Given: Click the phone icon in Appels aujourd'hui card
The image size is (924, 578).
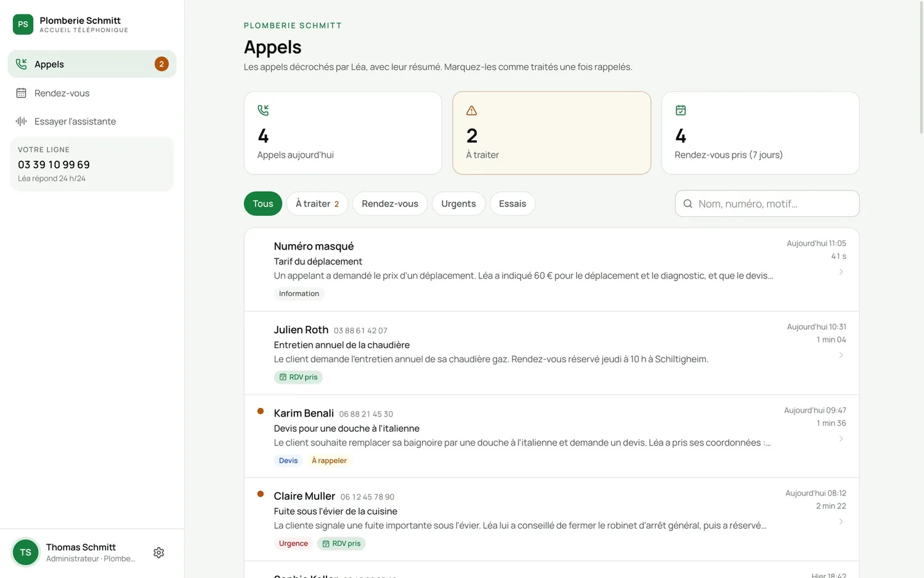Looking at the screenshot, I should 263,110.
